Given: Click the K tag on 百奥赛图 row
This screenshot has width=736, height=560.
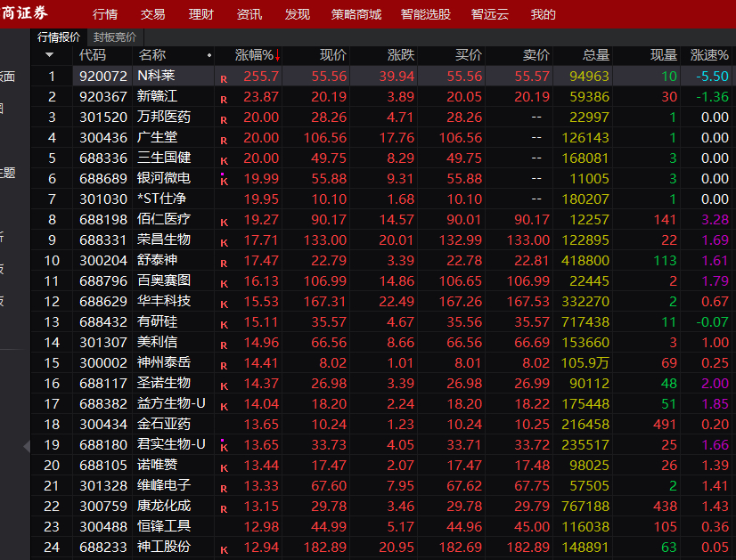Looking at the screenshot, I should [x=224, y=284].
